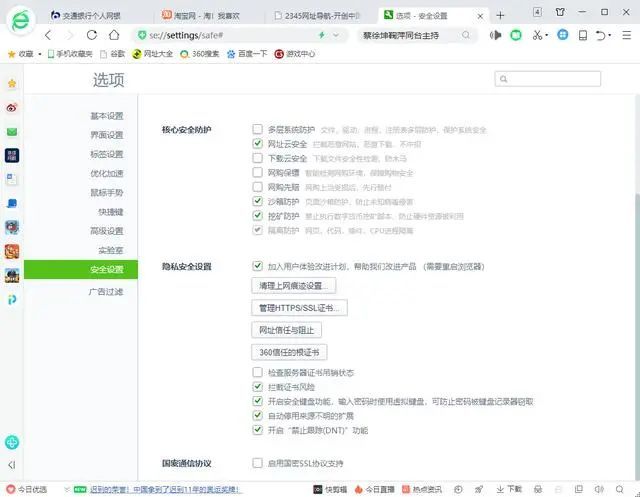Open the news headline link in the status bar
The height and width of the screenshot is (497, 640).
(x=164, y=489)
